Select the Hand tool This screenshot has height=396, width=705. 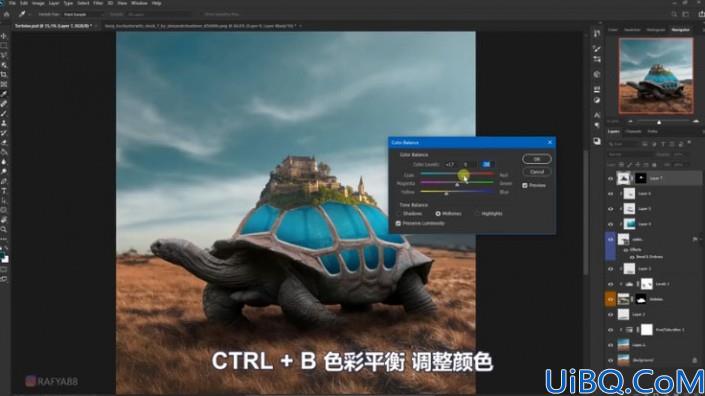pyautogui.click(x=4, y=220)
